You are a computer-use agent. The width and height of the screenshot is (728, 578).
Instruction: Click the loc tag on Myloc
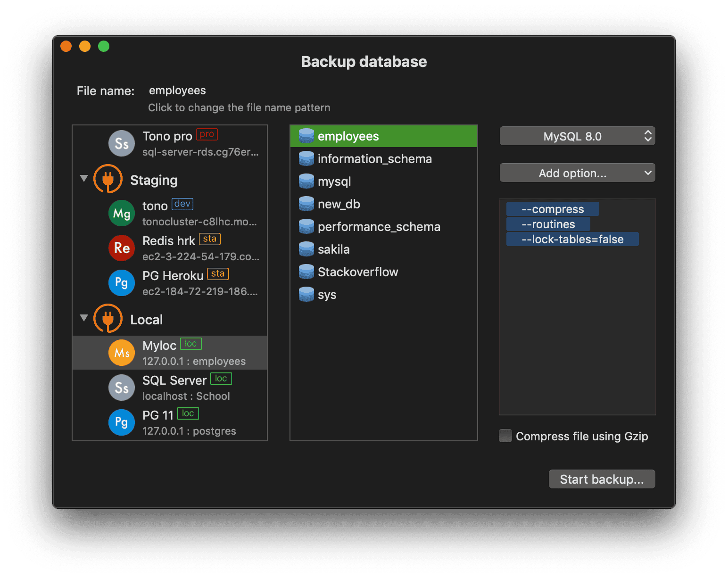click(x=191, y=344)
